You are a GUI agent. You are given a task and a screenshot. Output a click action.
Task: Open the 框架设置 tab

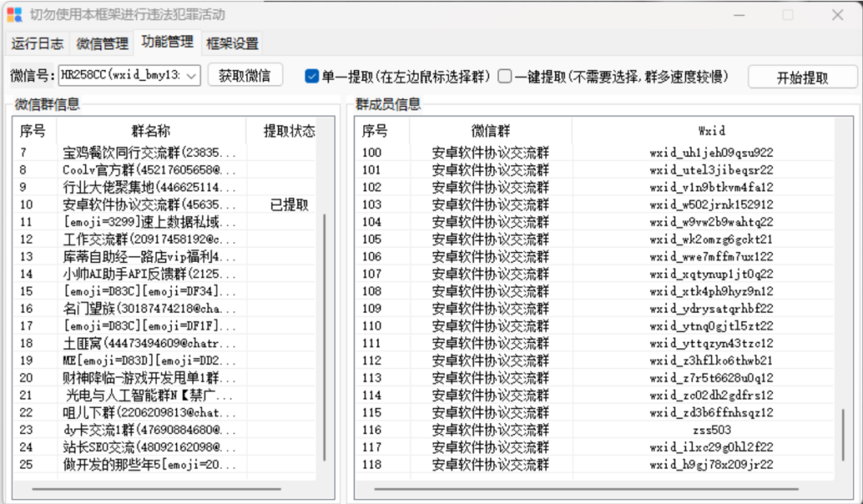(231, 43)
